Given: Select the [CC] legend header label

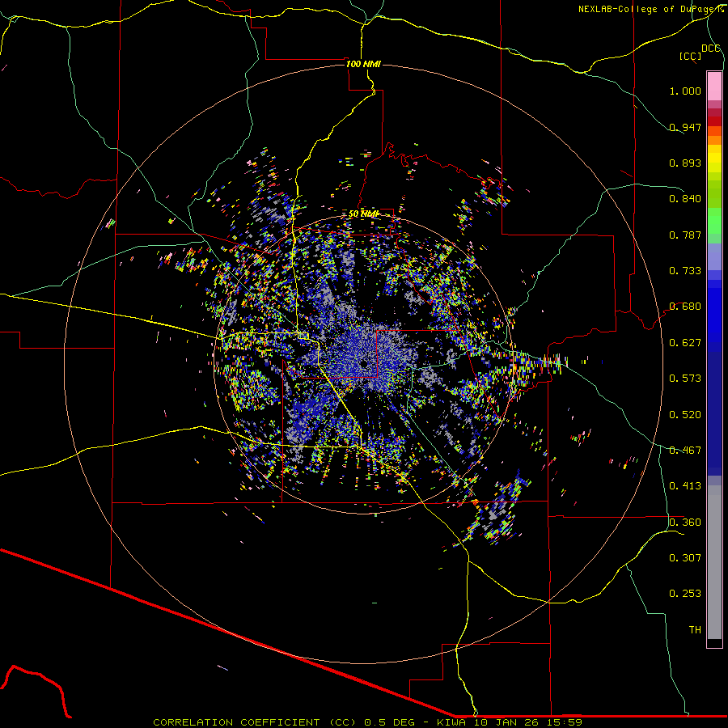Looking at the screenshot, I should click(690, 56).
